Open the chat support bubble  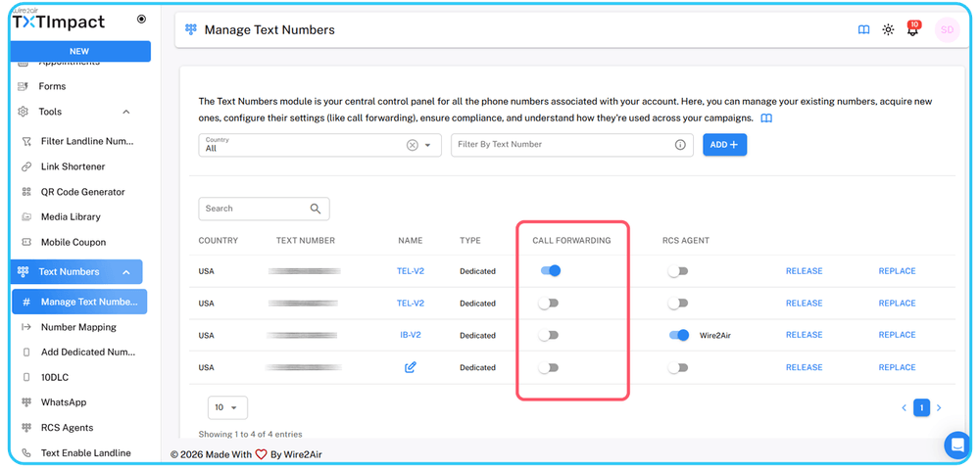tap(956, 445)
